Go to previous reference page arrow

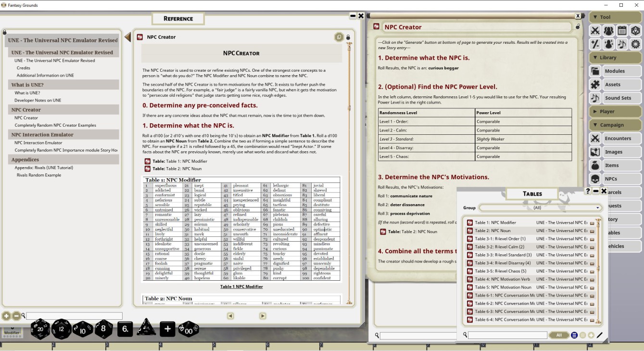[230, 316]
